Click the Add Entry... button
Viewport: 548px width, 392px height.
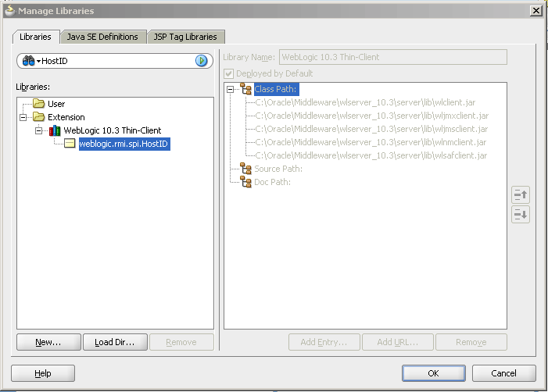pos(324,342)
